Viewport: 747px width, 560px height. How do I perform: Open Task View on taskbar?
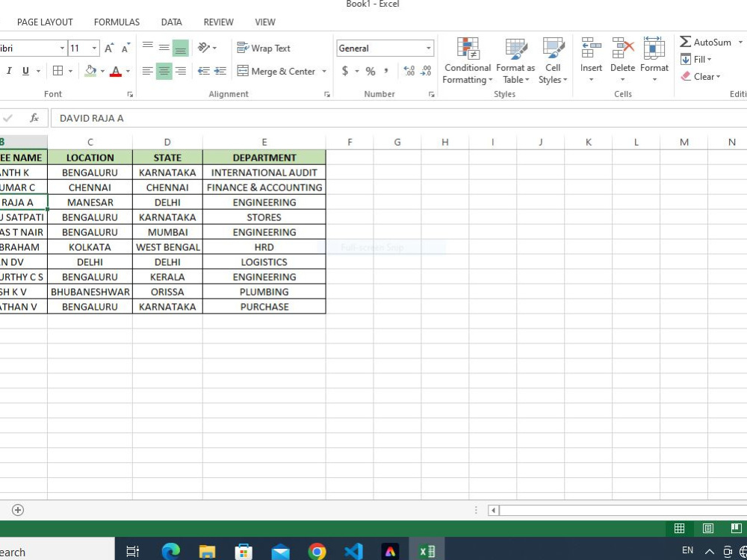point(132,552)
